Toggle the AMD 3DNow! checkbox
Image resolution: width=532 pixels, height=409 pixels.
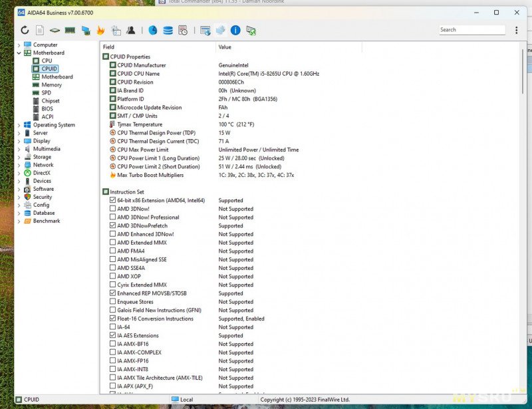[112, 208]
